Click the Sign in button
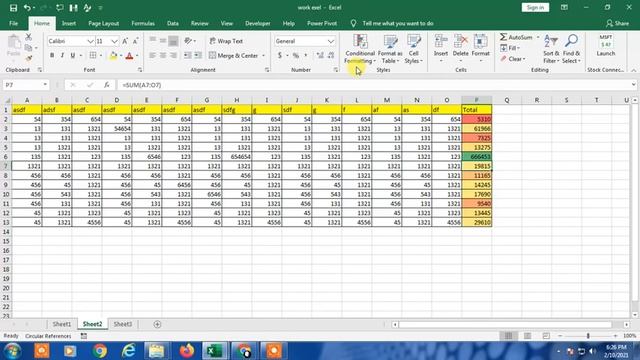This screenshot has width=640, height=360. 535,8
